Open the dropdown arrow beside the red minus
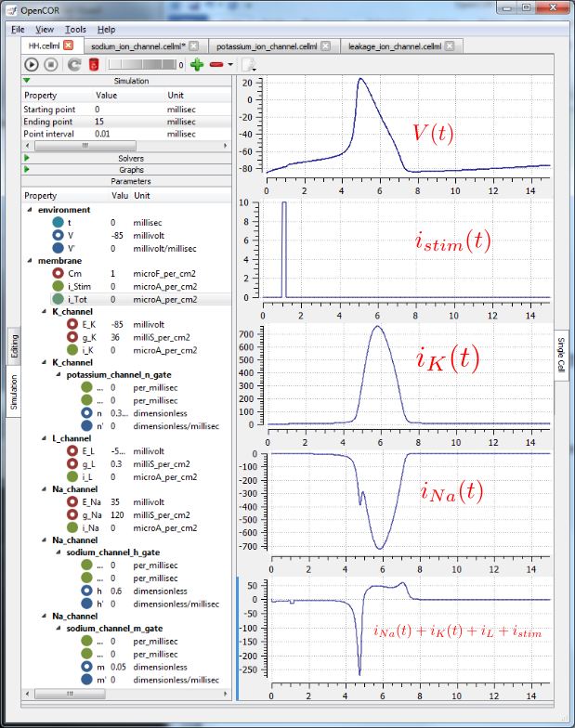 tap(230, 65)
